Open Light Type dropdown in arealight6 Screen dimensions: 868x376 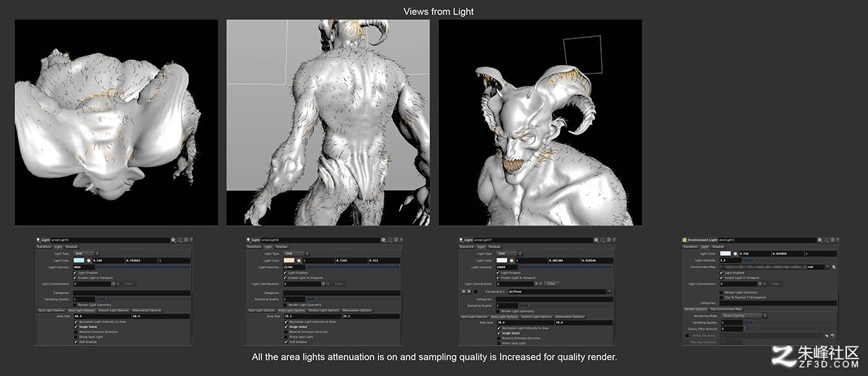(297, 254)
